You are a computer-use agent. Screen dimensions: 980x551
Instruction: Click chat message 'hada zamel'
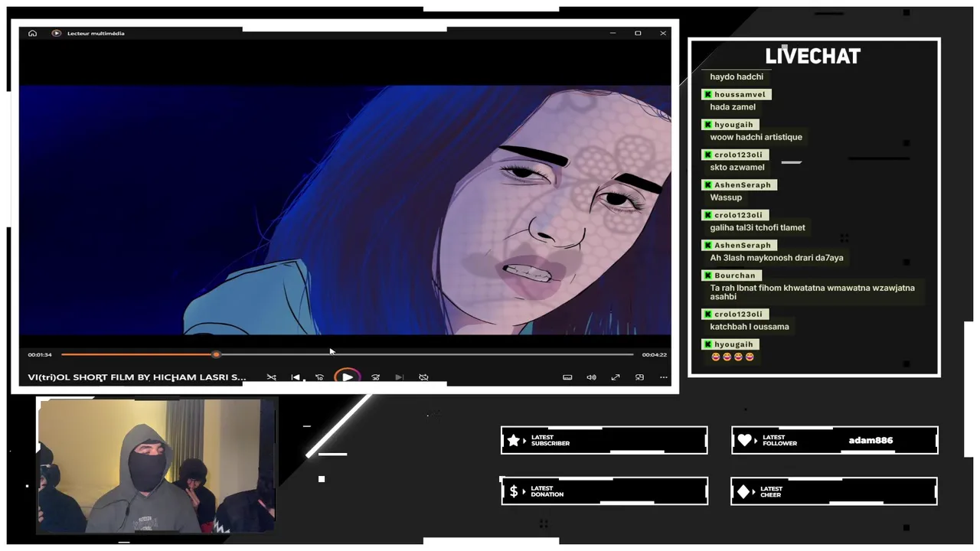pos(733,107)
